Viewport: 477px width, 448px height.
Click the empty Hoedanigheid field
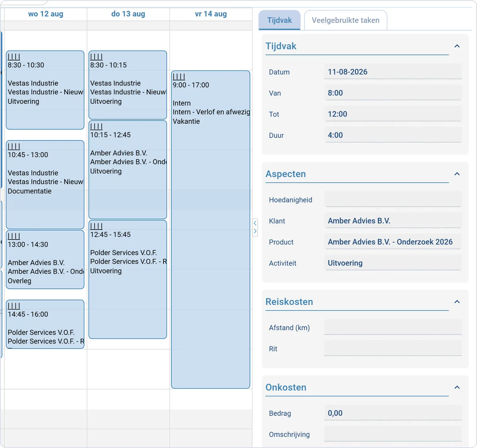click(x=393, y=199)
